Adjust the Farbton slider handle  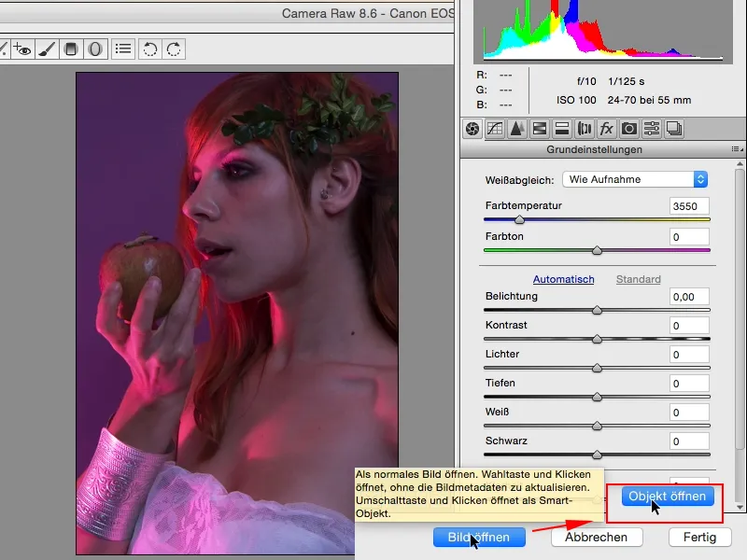tap(597, 250)
